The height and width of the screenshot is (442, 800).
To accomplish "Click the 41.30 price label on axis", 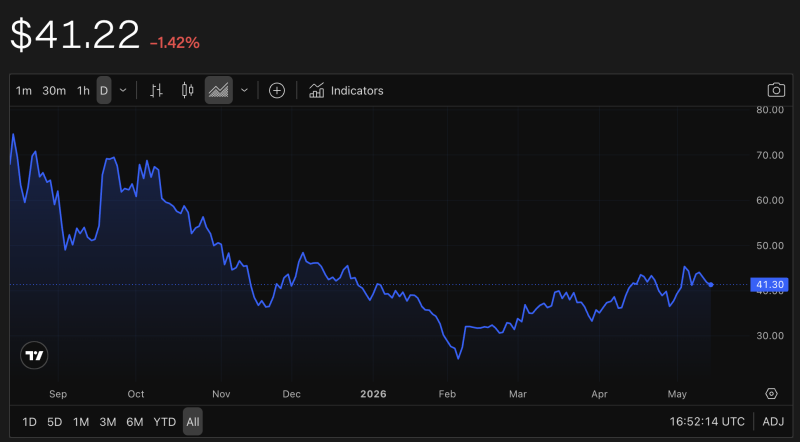I will point(769,285).
